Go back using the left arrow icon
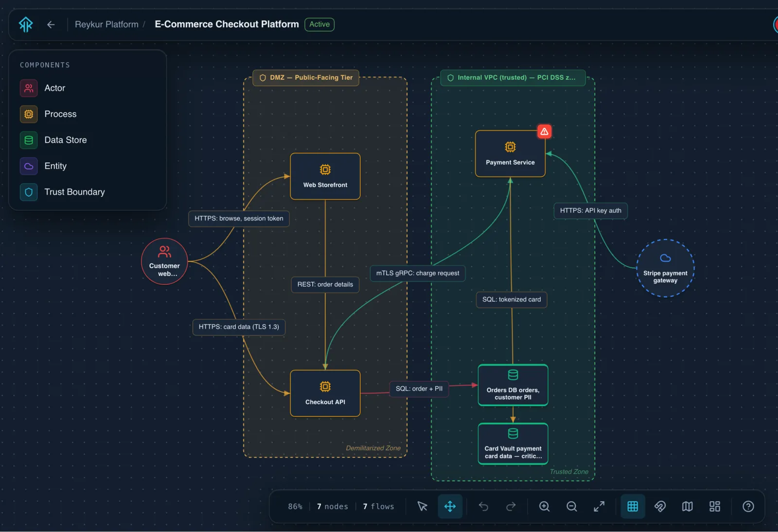Image resolution: width=778 pixels, height=532 pixels. (x=51, y=24)
